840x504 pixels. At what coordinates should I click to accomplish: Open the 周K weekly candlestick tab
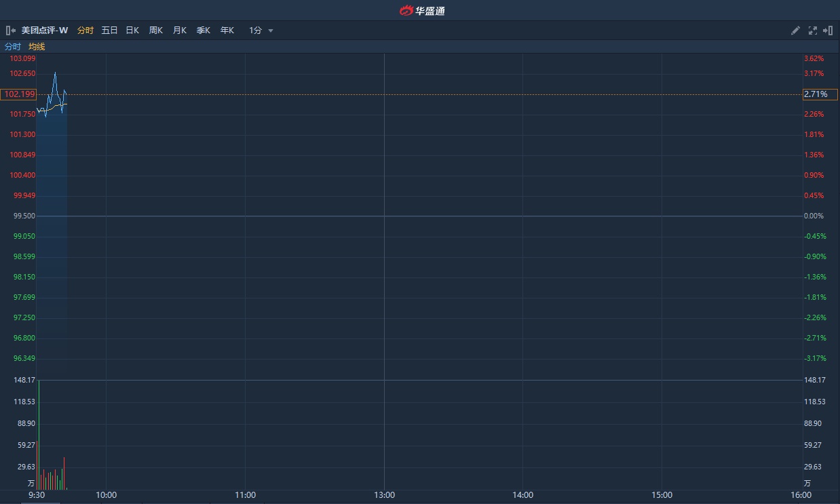pos(156,31)
